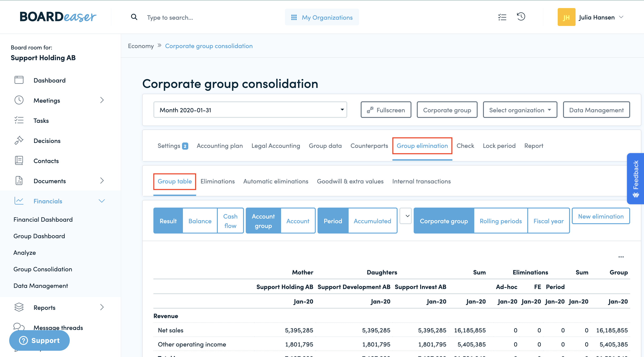The image size is (644, 357).
Task: Switch to the Check tab
Action: click(x=465, y=145)
